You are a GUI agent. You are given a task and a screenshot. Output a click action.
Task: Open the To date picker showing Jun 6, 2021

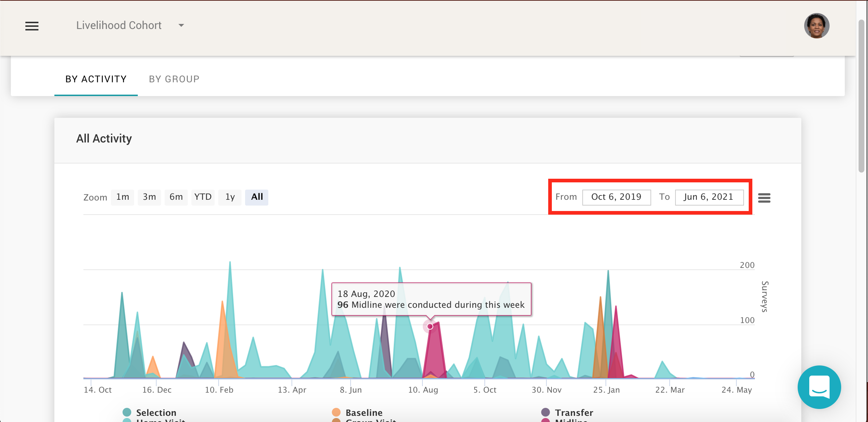709,197
